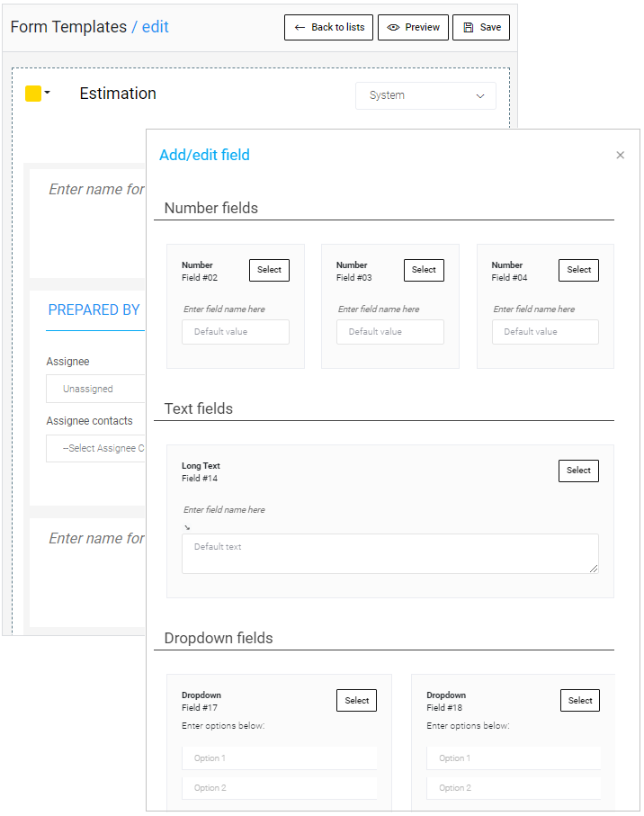This screenshot has height=816, width=644.
Task: Select Long Text Field #14
Action: click(x=578, y=471)
